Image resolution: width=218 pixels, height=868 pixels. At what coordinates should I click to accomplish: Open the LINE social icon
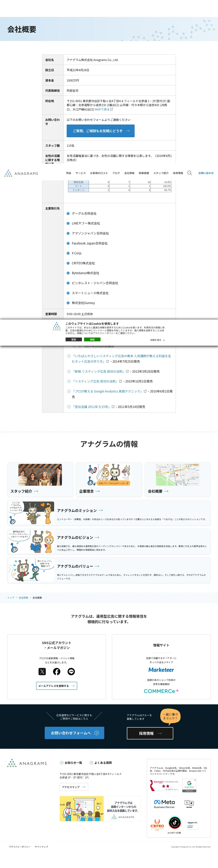[x=71, y=672]
